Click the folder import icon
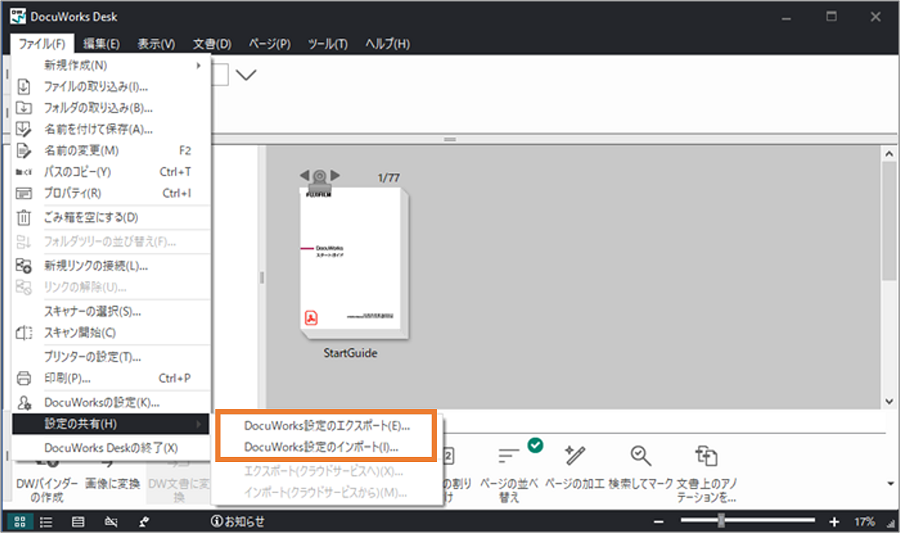The image size is (900, 533). click(x=24, y=108)
